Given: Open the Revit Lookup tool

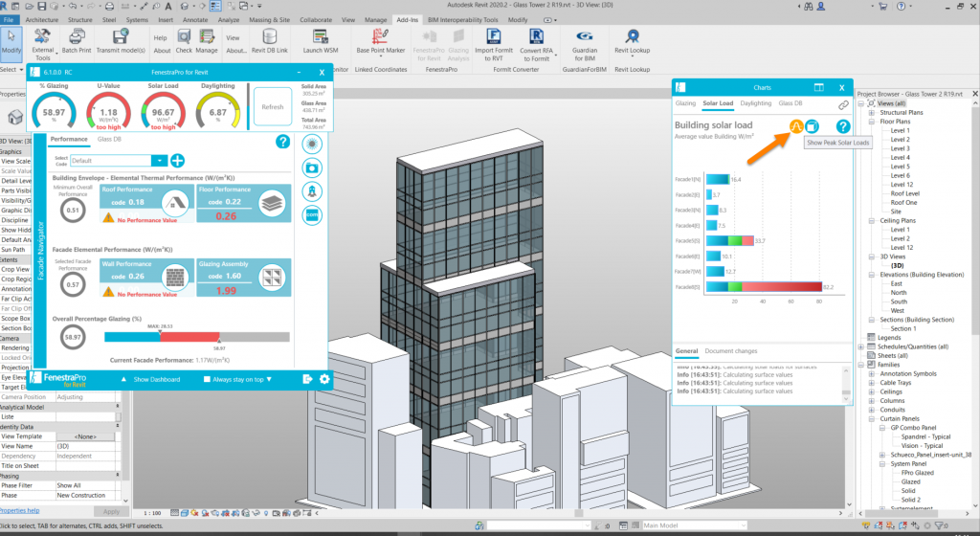Looking at the screenshot, I should [632, 41].
